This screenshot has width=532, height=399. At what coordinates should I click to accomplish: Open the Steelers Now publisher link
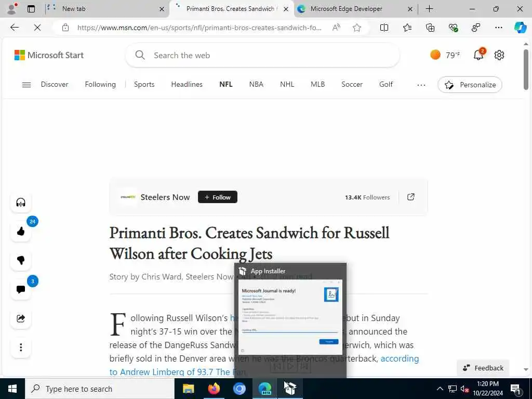coord(165,197)
